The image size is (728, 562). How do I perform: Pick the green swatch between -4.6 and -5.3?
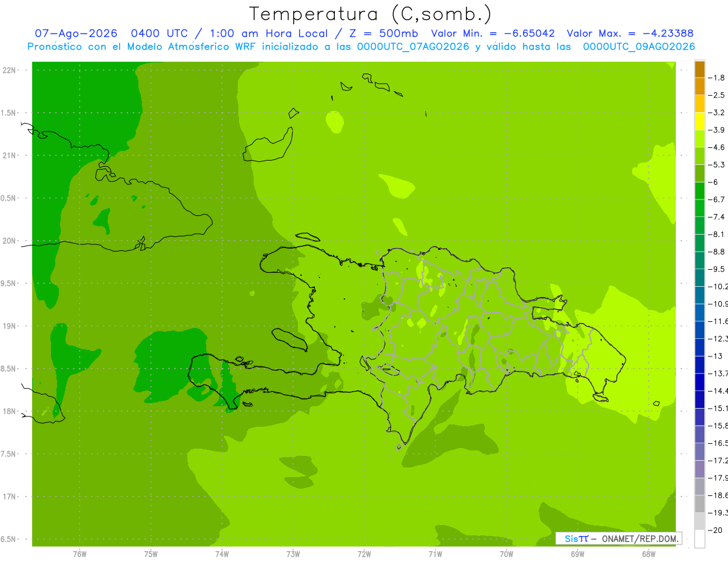[x=699, y=156]
